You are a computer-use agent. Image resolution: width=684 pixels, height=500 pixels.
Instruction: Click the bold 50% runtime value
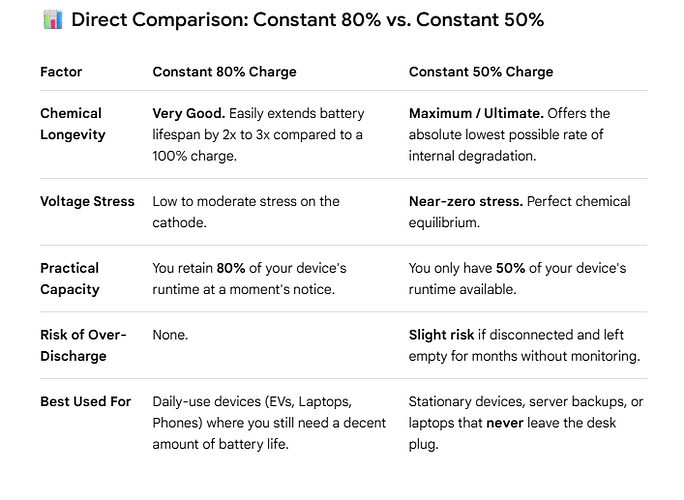[x=510, y=268]
